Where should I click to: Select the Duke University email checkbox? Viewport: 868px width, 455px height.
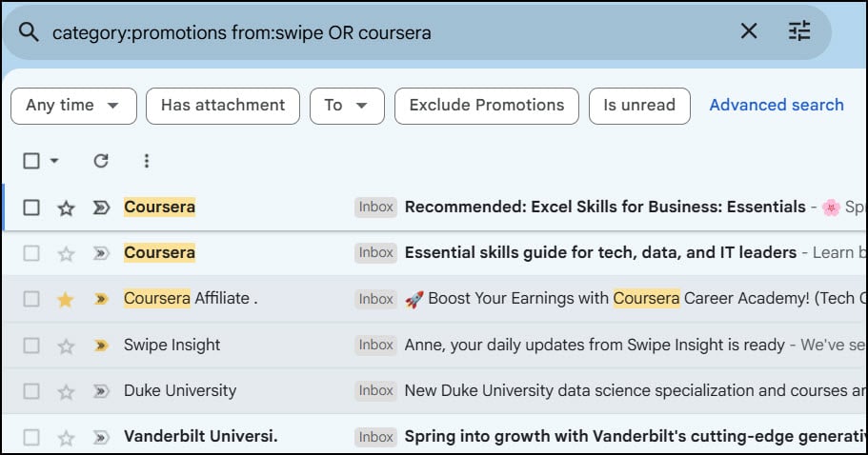(31, 391)
